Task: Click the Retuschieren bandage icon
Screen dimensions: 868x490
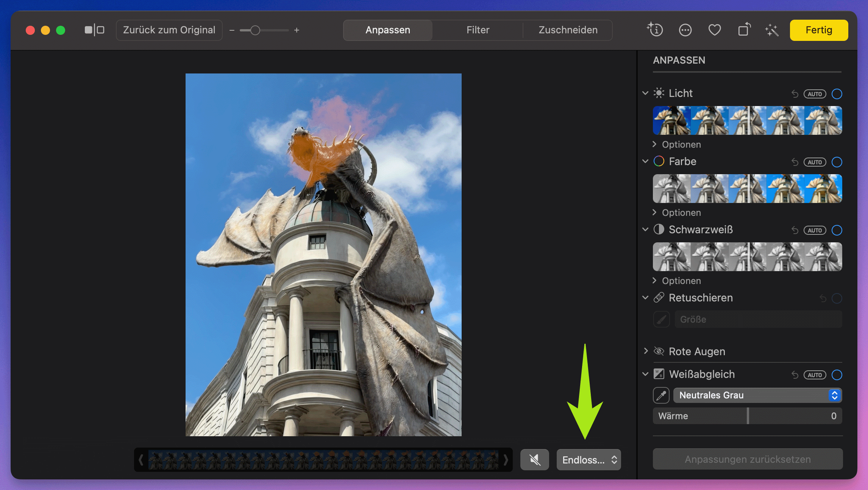Action: tap(659, 298)
